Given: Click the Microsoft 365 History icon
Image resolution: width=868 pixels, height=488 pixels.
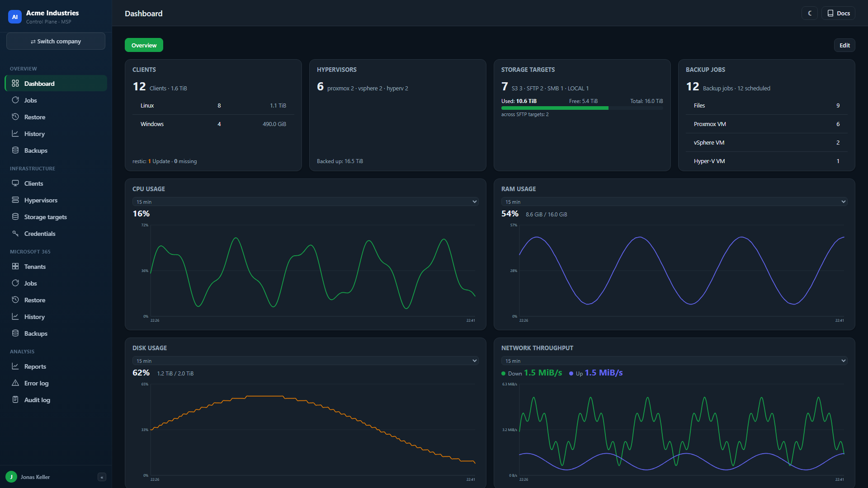Looking at the screenshot, I should click(15, 317).
